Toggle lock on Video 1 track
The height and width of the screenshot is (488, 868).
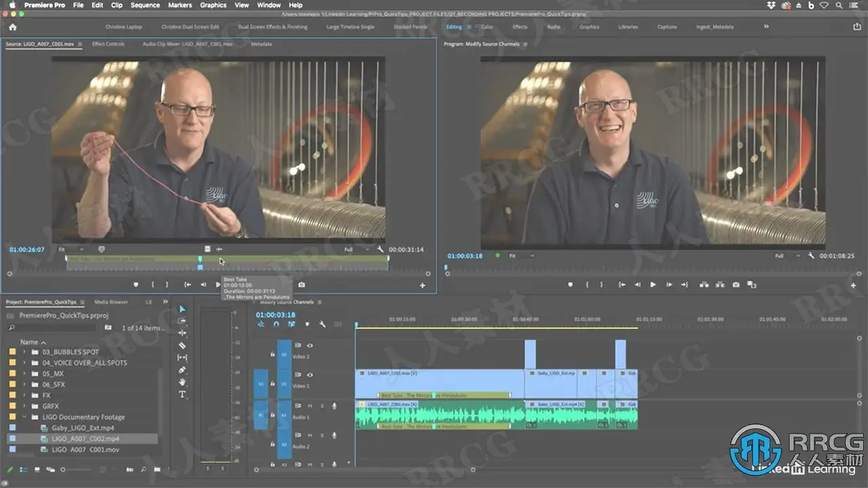click(273, 383)
